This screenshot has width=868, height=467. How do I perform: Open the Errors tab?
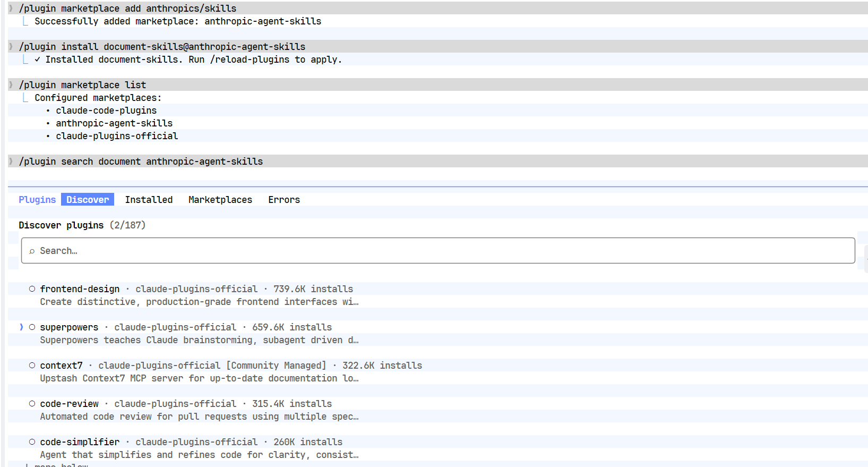284,200
